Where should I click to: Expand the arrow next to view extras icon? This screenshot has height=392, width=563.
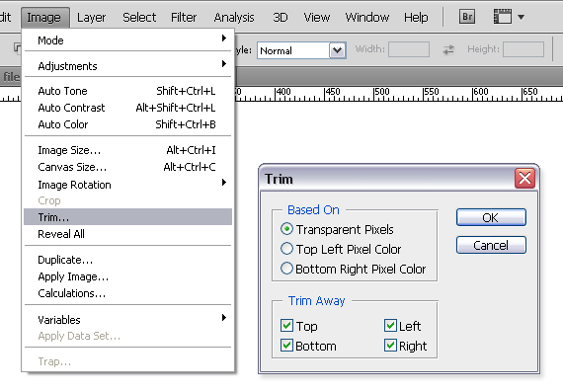click(522, 17)
